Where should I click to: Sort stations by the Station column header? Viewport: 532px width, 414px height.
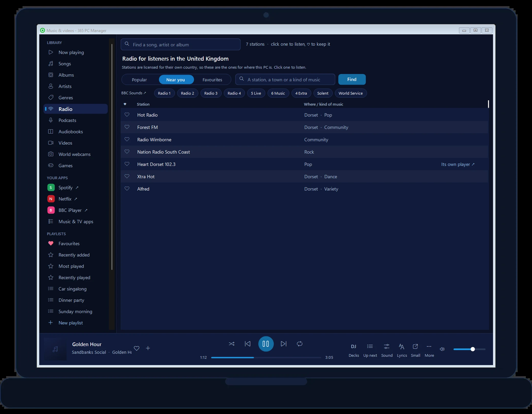(143, 104)
